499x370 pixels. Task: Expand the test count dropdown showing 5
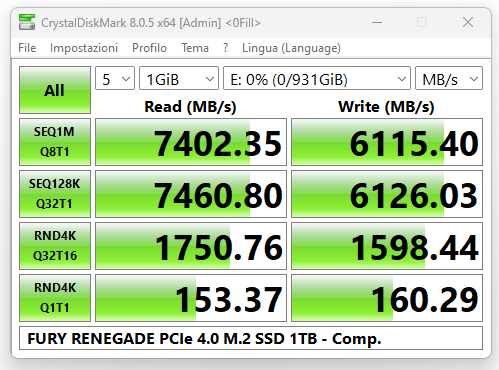(x=115, y=78)
